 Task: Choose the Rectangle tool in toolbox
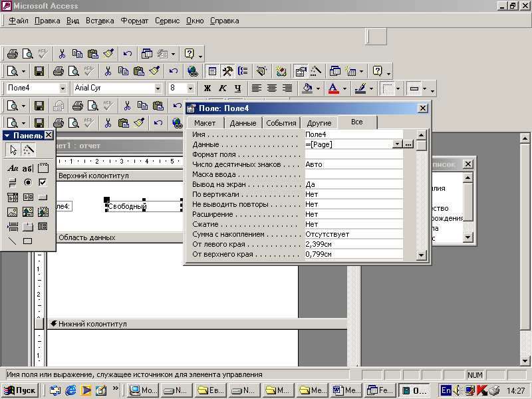28,241
